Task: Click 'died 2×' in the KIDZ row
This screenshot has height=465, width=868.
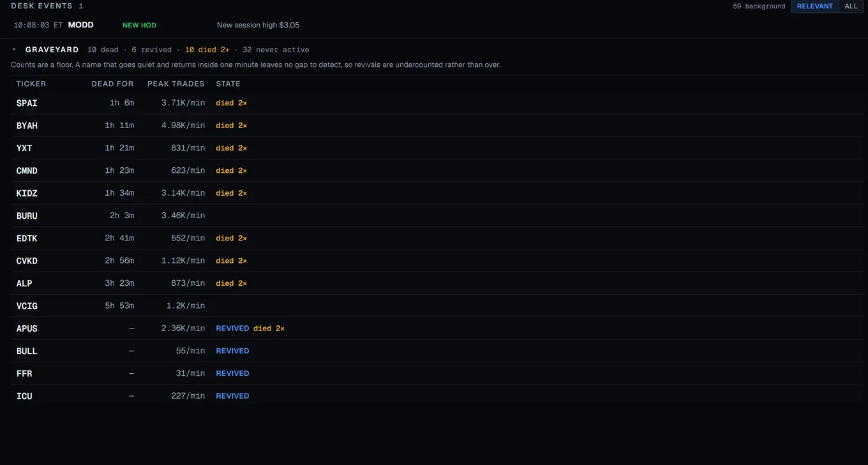Action: [x=231, y=193]
